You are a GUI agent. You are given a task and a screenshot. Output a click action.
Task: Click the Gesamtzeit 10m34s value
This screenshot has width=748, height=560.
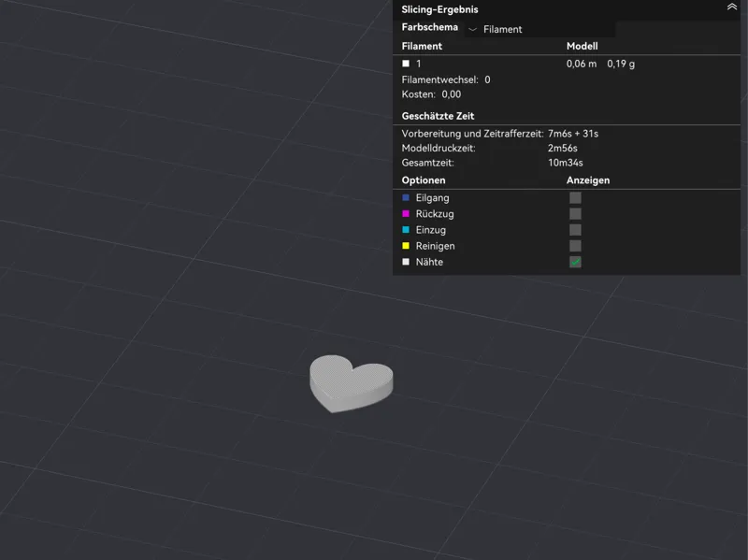click(x=566, y=163)
